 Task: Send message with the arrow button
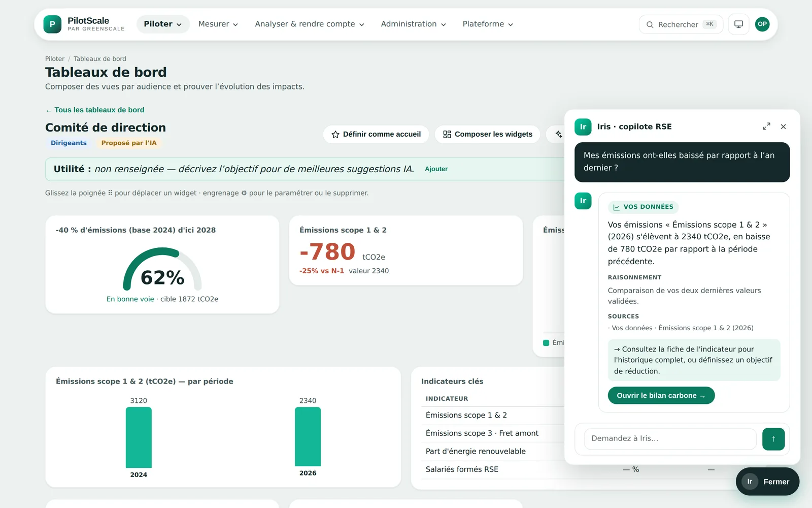pyautogui.click(x=773, y=439)
